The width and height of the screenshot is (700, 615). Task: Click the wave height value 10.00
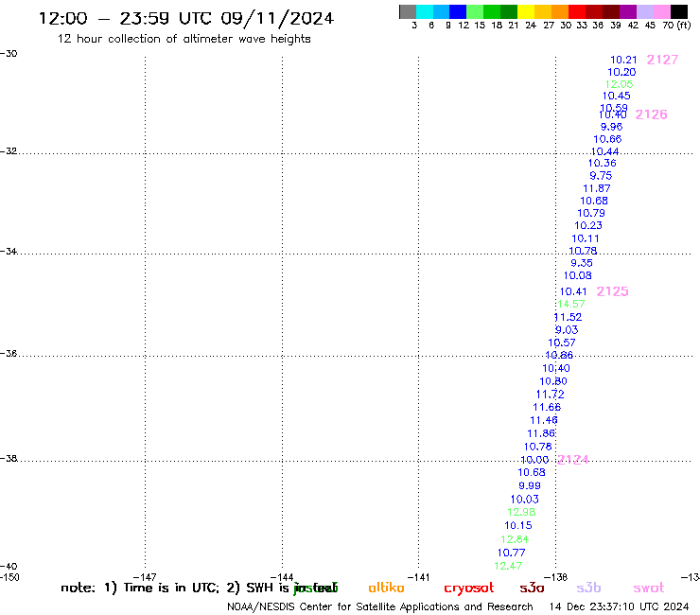(534, 460)
